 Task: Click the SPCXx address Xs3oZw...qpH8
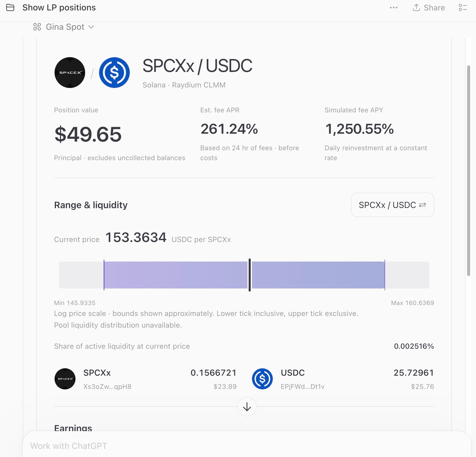107,387
